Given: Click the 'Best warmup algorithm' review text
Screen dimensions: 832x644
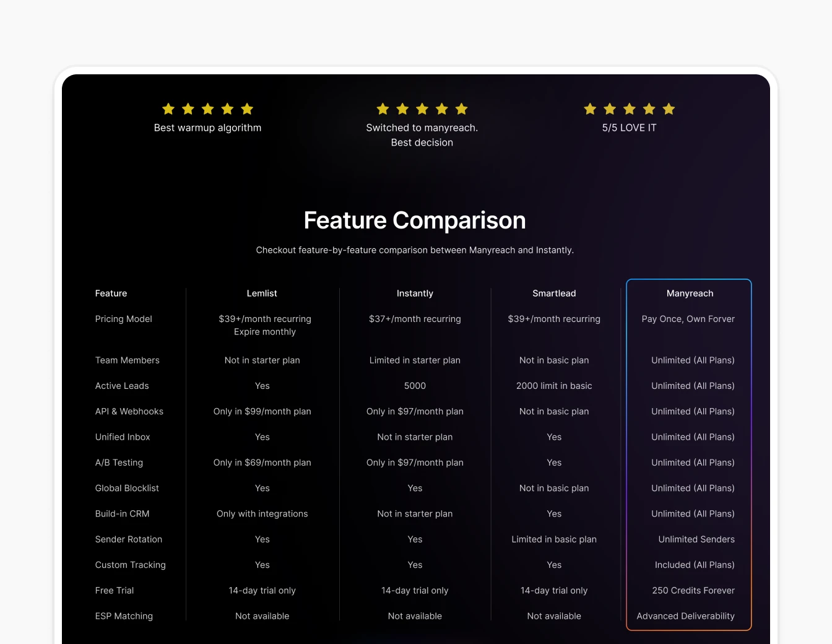Looking at the screenshot, I should tap(207, 128).
